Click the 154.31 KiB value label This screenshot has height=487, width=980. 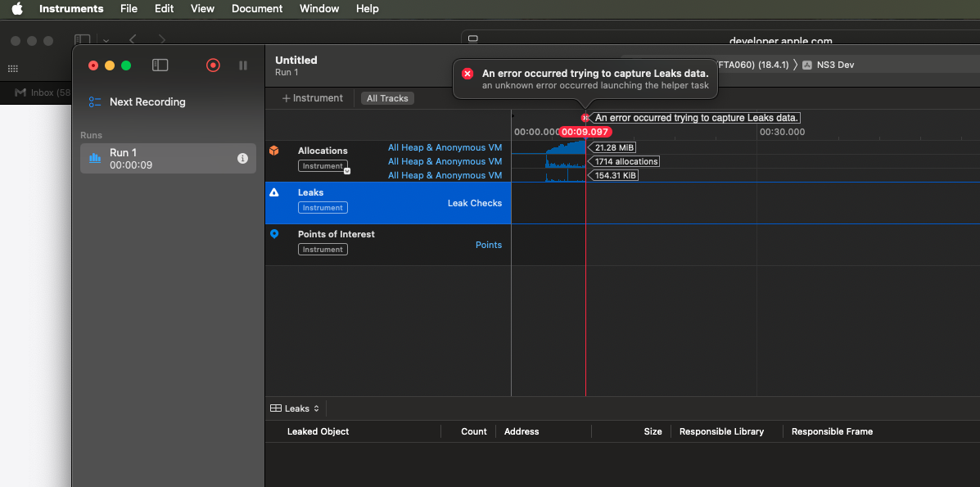[616, 176]
